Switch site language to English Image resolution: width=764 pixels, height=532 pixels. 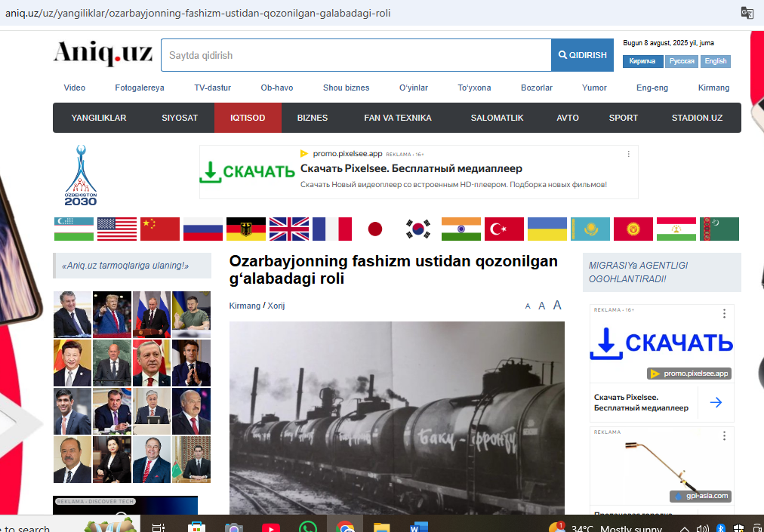click(x=716, y=61)
